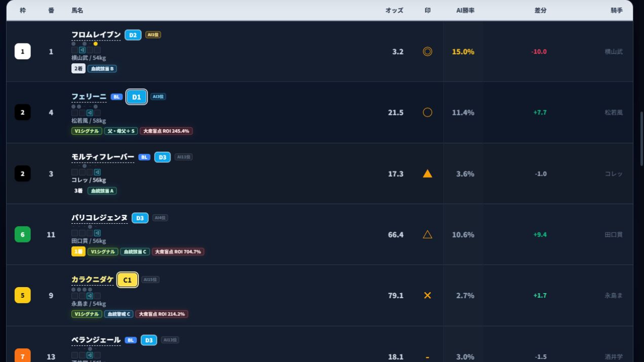Screen dimensions: 644x362
Task: Click the yellow C1 badge beside カラクニダケ
Action: (x=127, y=279)
